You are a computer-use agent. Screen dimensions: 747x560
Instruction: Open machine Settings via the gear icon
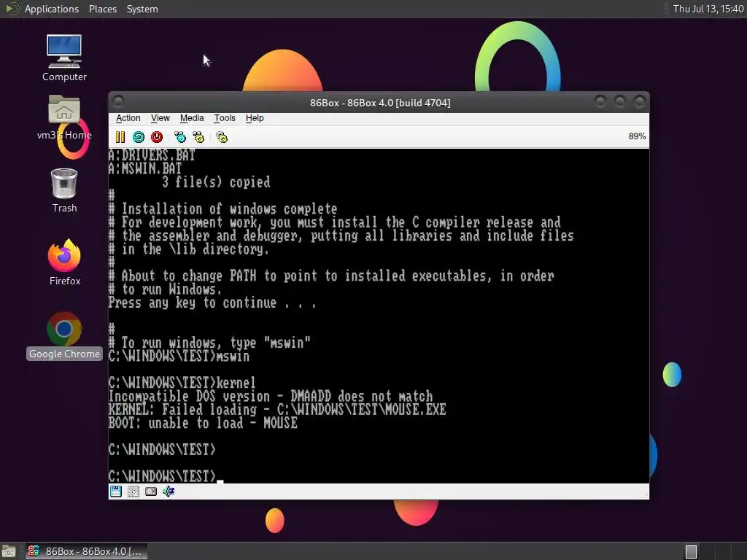point(222,137)
